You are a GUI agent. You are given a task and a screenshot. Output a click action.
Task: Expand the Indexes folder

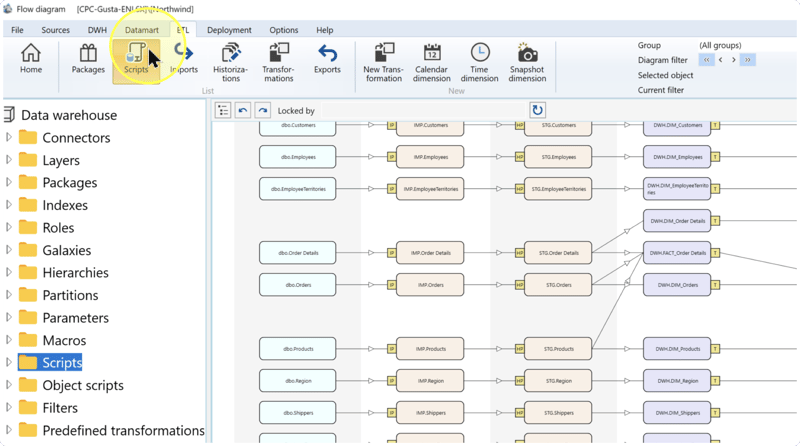tap(9, 205)
